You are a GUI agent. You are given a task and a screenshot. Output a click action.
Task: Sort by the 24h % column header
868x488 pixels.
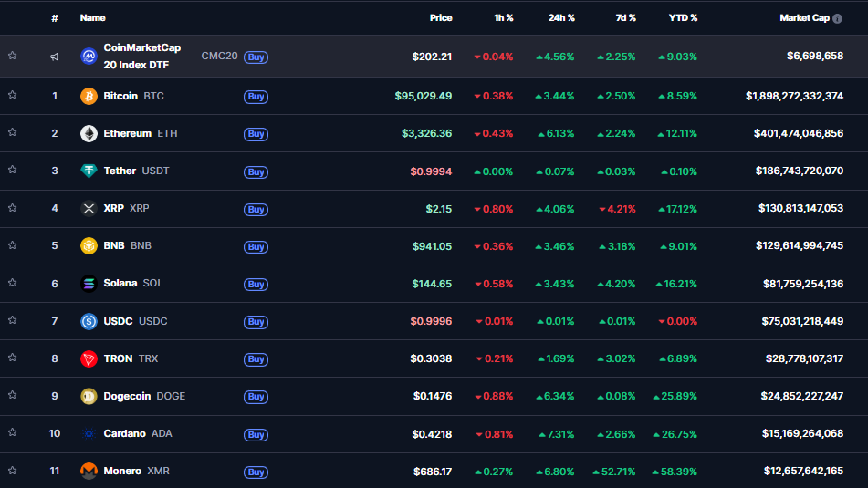(x=561, y=17)
